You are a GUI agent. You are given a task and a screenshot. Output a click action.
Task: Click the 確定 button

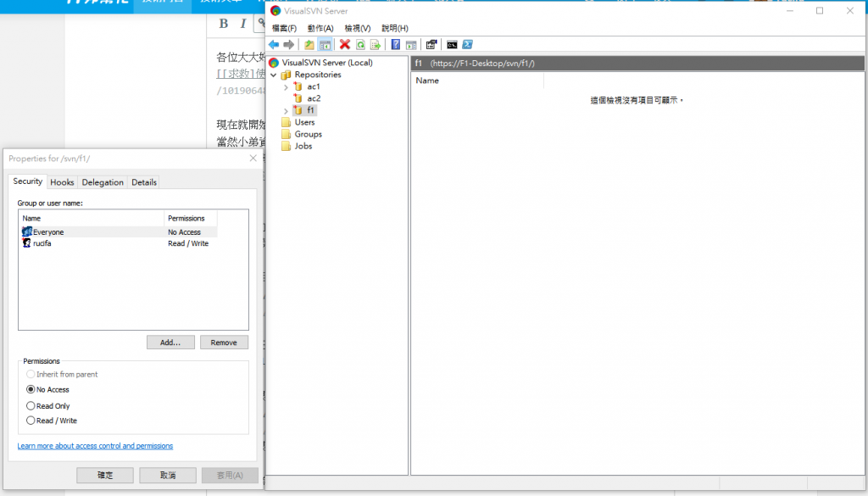(x=105, y=475)
